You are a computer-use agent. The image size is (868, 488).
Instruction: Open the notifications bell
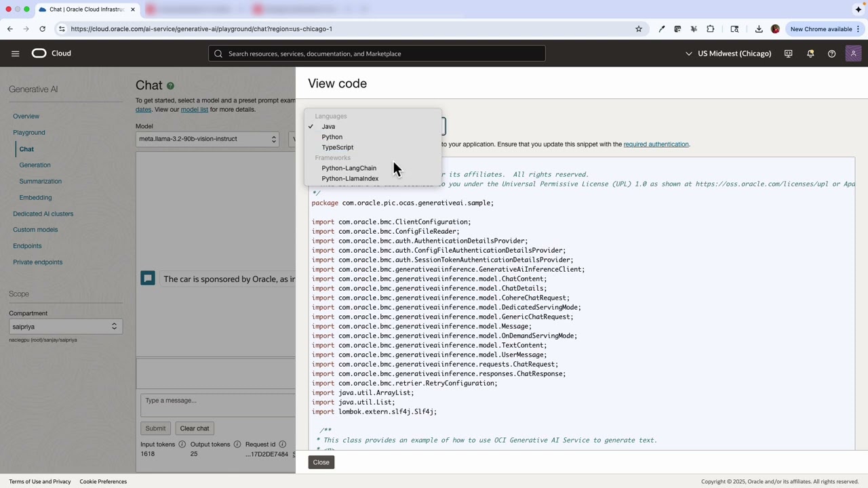click(x=810, y=54)
